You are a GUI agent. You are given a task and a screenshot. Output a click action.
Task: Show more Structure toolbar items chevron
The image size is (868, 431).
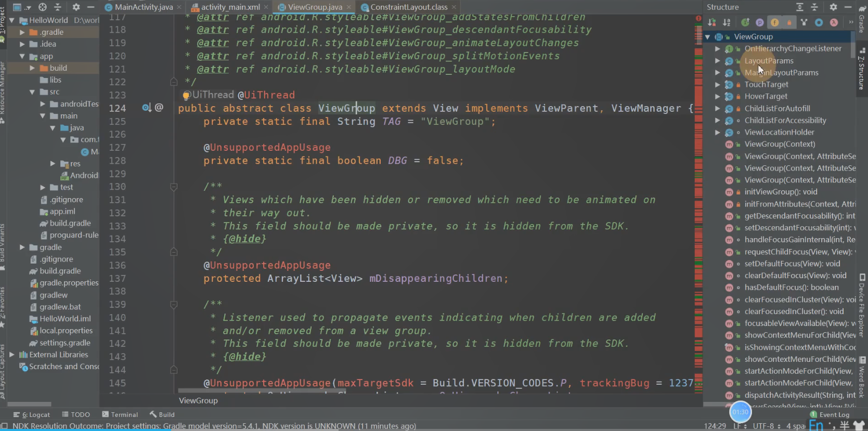(851, 22)
